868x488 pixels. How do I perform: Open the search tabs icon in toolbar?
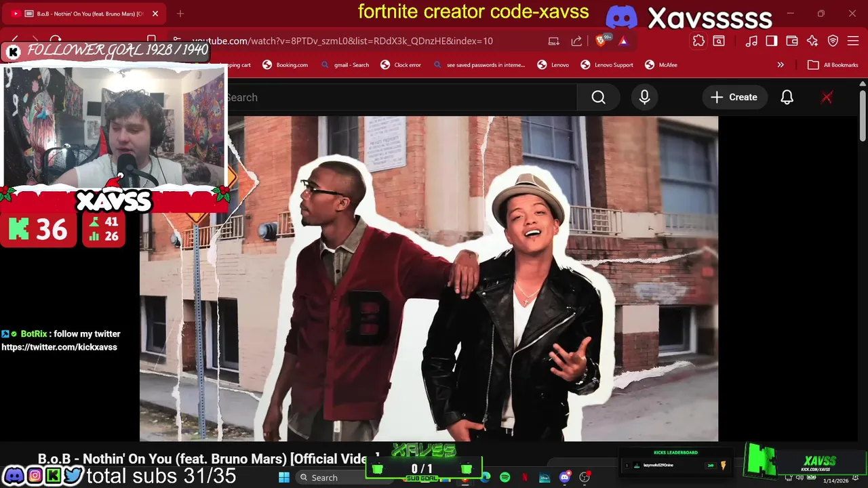(719, 41)
